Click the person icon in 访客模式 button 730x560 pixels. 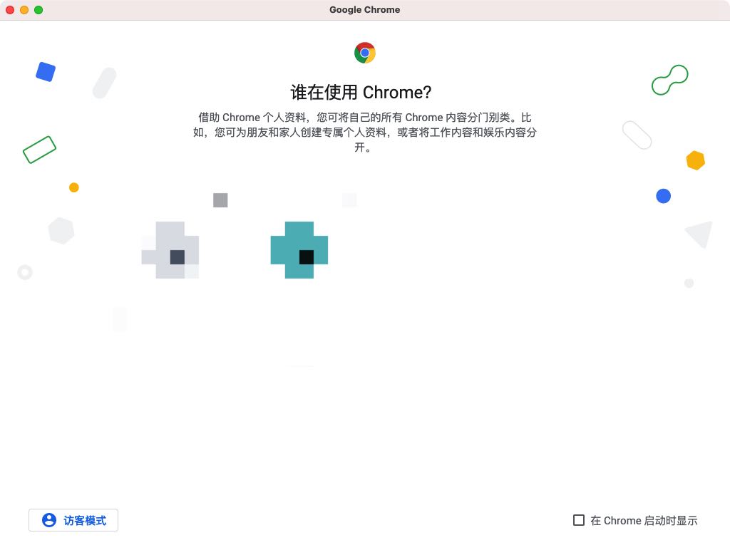[49, 520]
